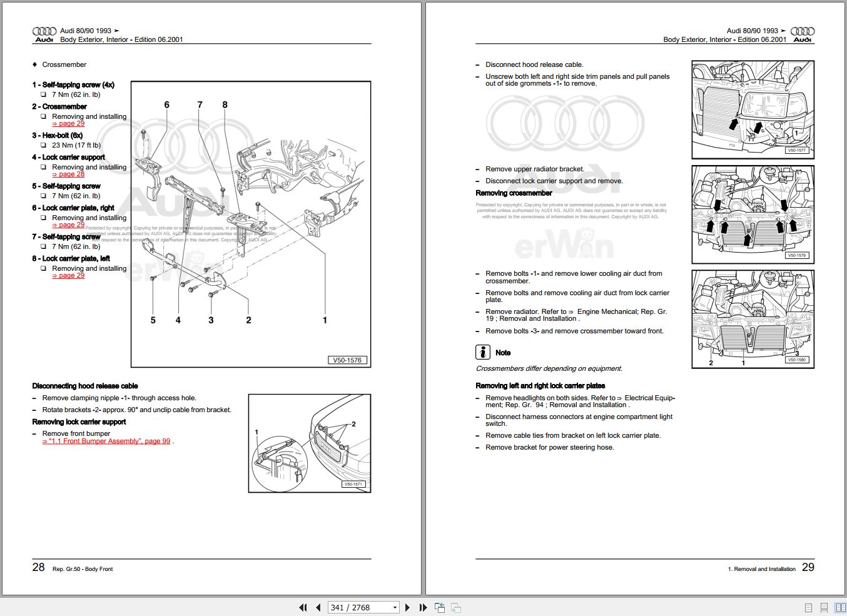The width and height of the screenshot is (847, 616).
Task: Click the Note info icon
Action: click(x=482, y=352)
